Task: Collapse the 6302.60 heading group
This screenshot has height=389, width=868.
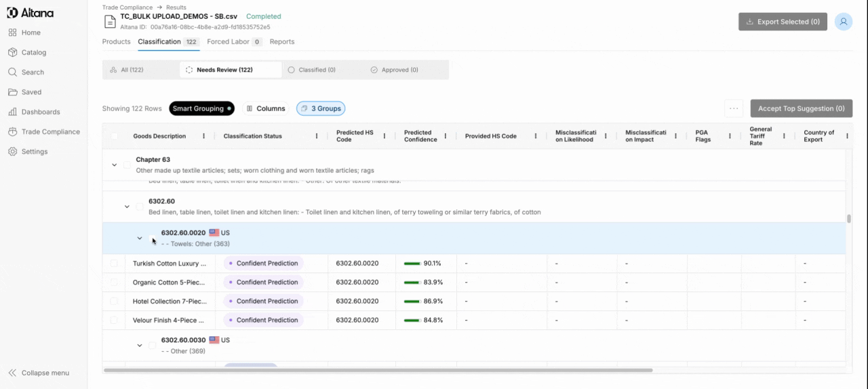Action: coord(127,207)
